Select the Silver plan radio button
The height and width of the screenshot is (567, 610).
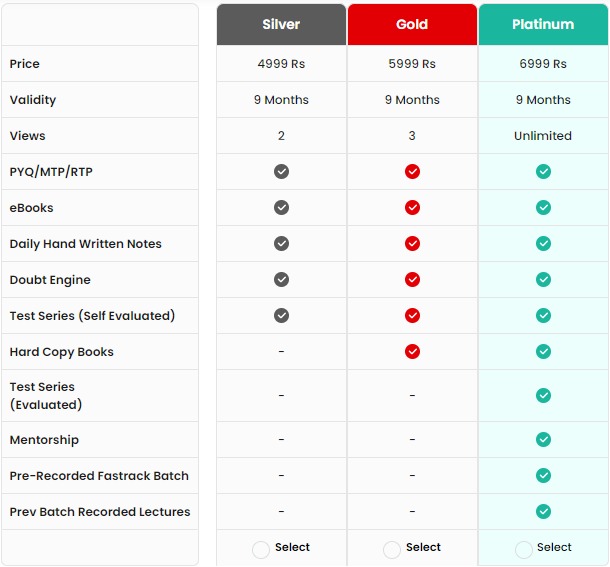tap(261, 549)
